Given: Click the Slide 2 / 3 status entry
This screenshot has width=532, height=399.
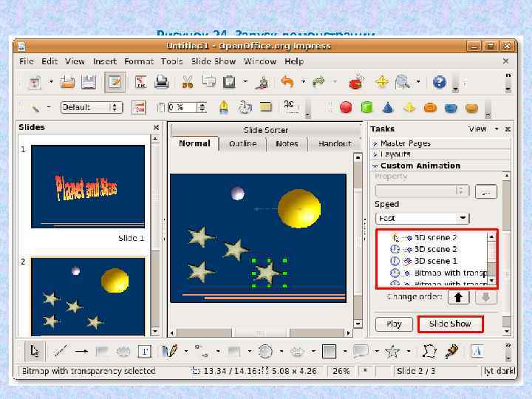Looking at the screenshot, I should pyautogui.click(x=416, y=371).
